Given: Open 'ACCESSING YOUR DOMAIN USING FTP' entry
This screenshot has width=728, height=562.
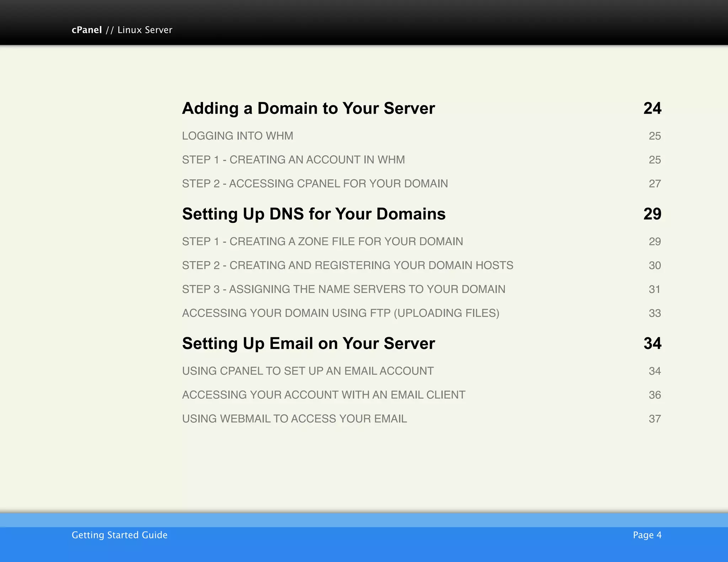Looking at the screenshot, I should pyautogui.click(x=341, y=313).
